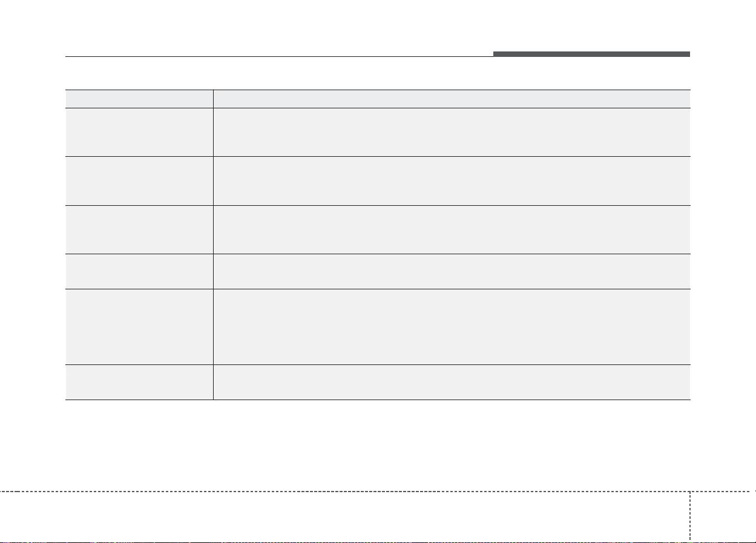The height and width of the screenshot is (543, 756).
Task: Click the fourth (short) body row's right cell
Action: [x=452, y=271]
